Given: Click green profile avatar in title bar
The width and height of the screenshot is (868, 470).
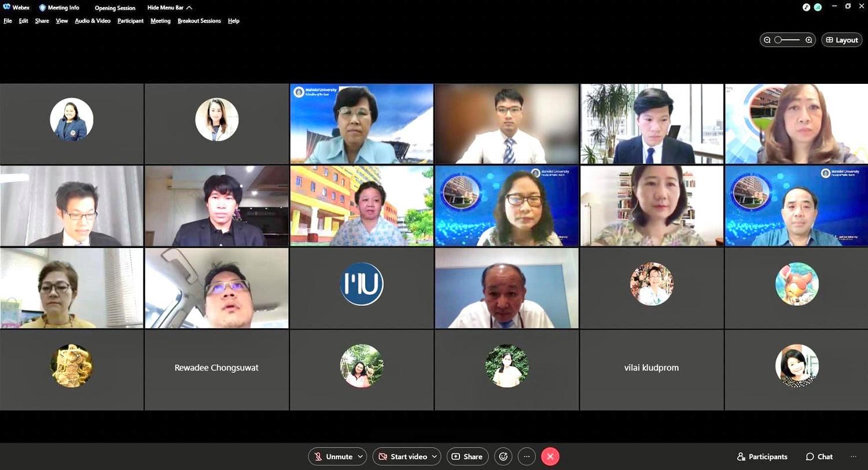Looking at the screenshot, I should coord(818,7).
